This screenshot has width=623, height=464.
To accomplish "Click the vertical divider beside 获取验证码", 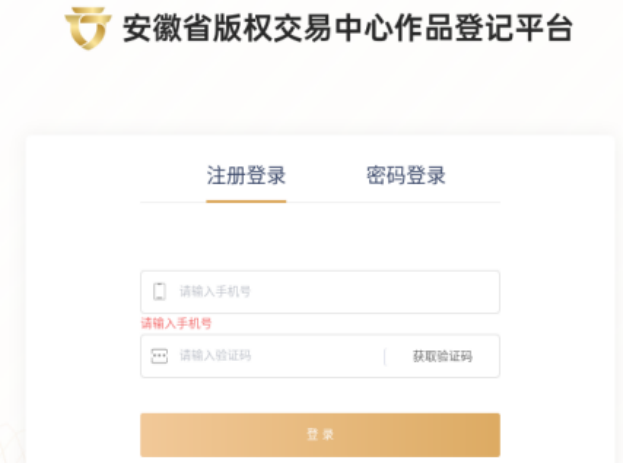I will [385, 356].
